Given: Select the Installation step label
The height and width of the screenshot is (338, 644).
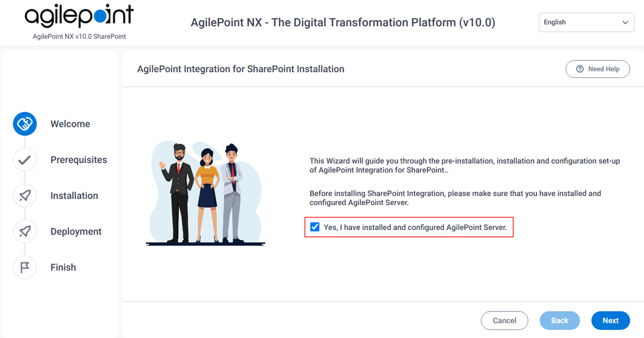Looking at the screenshot, I should (74, 196).
